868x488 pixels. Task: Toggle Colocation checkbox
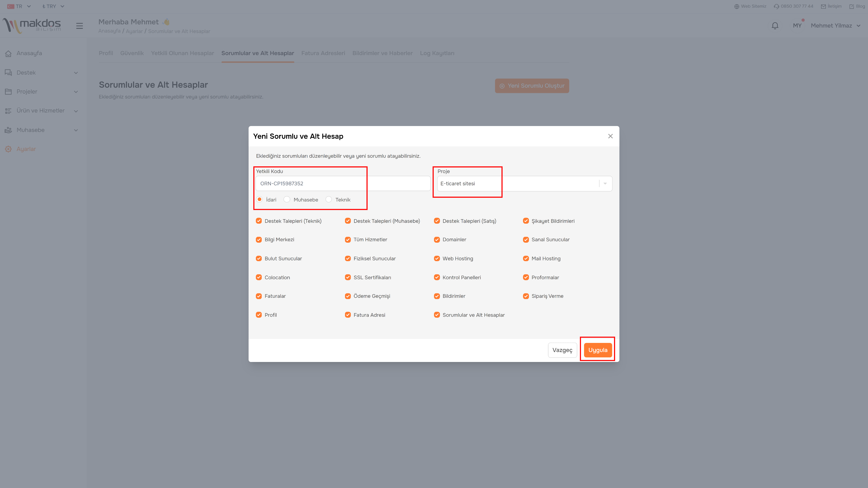pyautogui.click(x=259, y=277)
